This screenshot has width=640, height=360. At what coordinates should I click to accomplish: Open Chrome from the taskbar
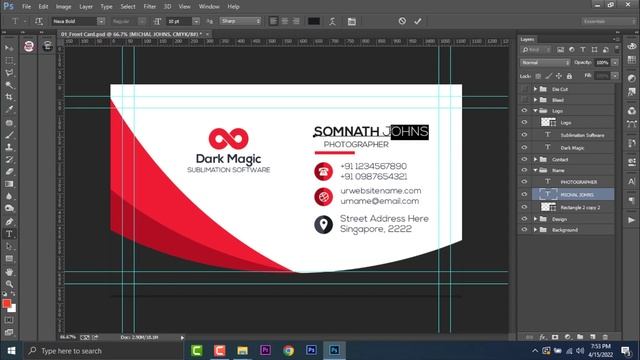(288, 351)
